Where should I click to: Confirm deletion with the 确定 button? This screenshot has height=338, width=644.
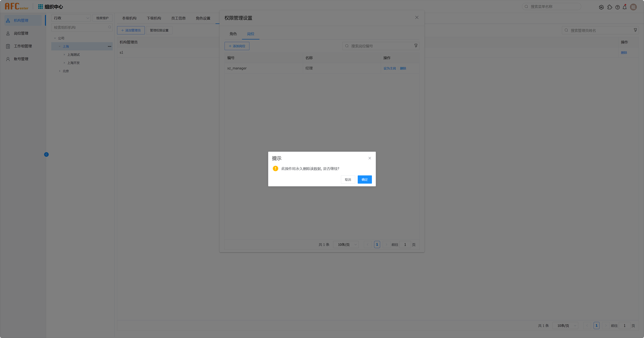(365, 180)
